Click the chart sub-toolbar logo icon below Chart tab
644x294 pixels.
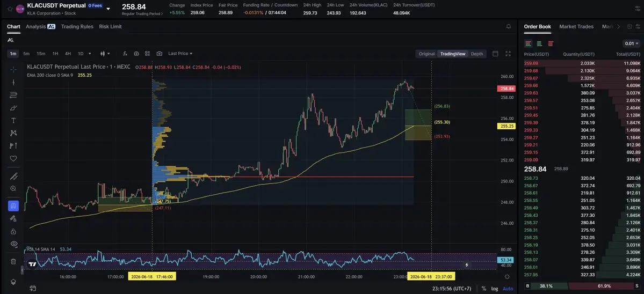(x=10, y=40)
